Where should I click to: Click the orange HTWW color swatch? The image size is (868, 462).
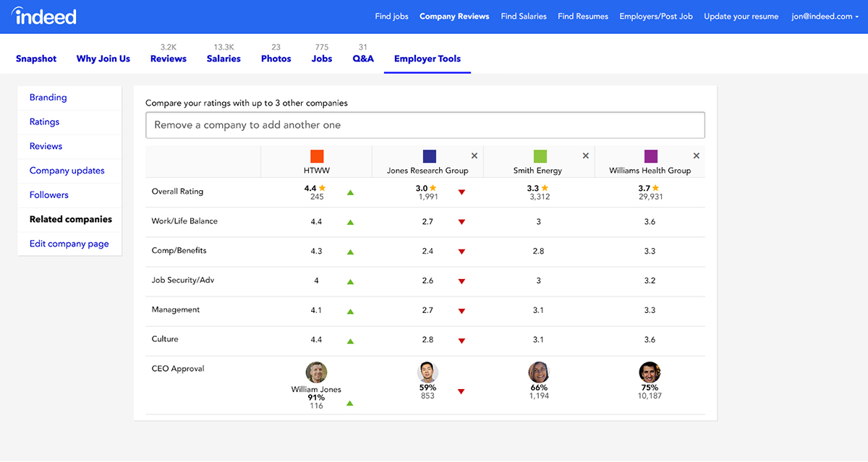tap(317, 156)
